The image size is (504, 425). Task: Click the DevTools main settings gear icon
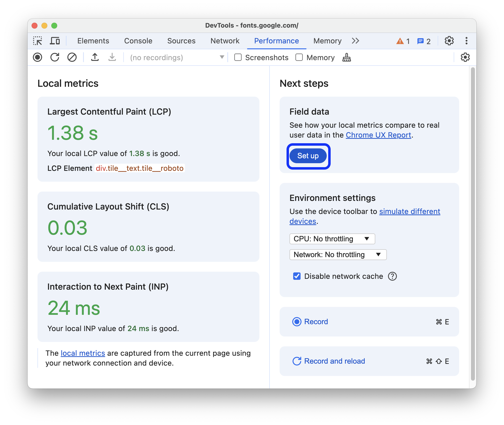(x=449, y=41)
